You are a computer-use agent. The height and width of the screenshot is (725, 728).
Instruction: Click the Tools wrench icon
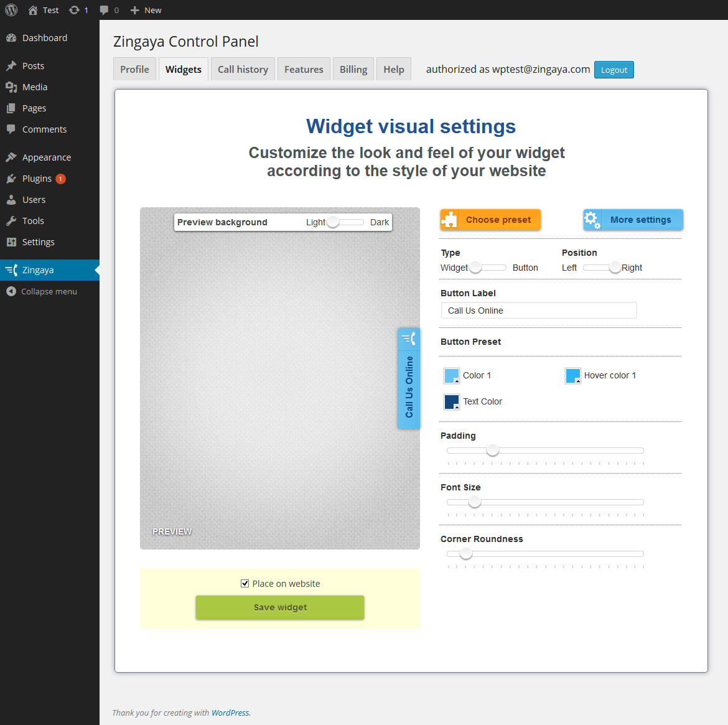pos(11,221)
